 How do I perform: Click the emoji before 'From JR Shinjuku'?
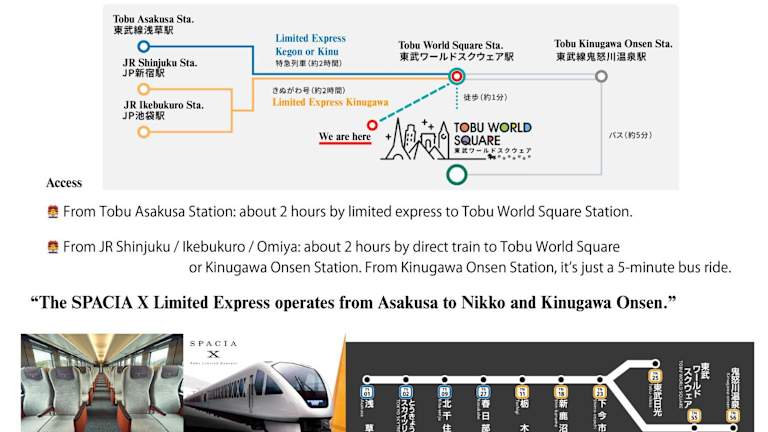click(x=53, y=247)
